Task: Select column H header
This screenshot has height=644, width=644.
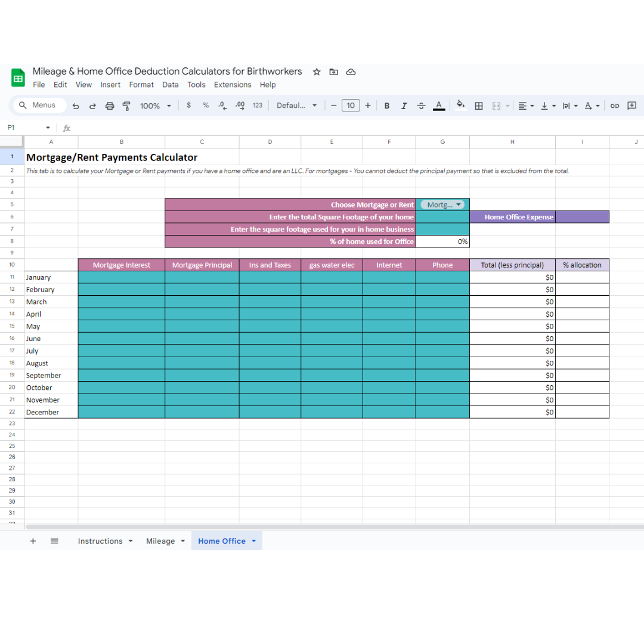Action: 513,142
